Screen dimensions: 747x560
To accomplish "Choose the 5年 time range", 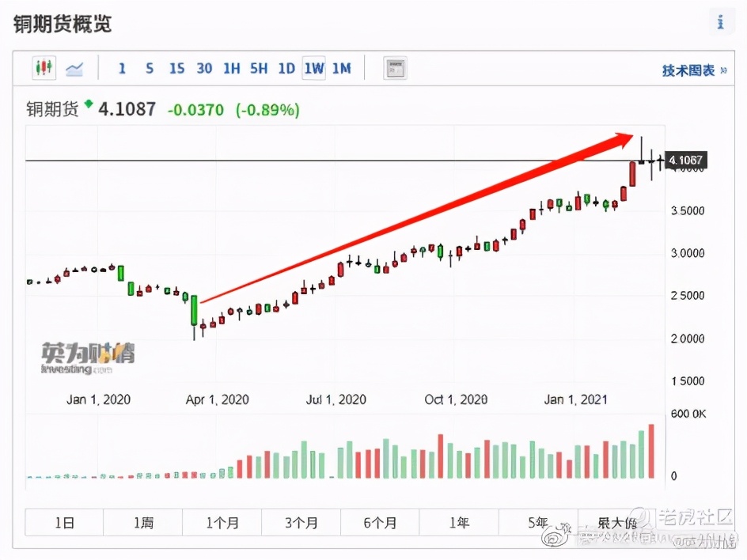I will 538,523.
